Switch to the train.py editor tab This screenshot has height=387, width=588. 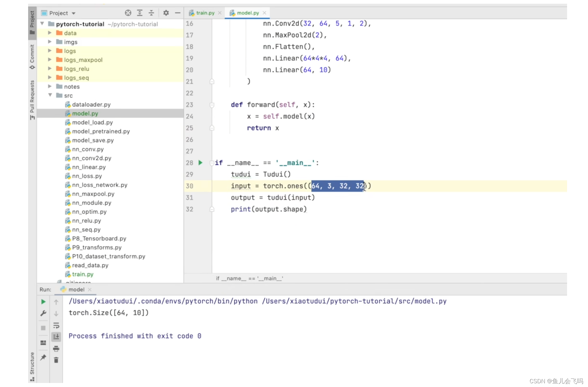[205, 13]
